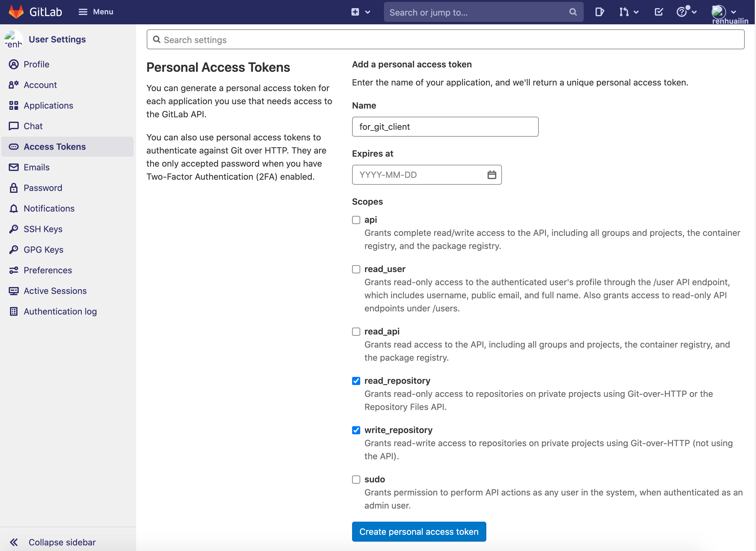Click the Expires at date field
Screen dimensions: 756x551
click(x=427, y=175)
